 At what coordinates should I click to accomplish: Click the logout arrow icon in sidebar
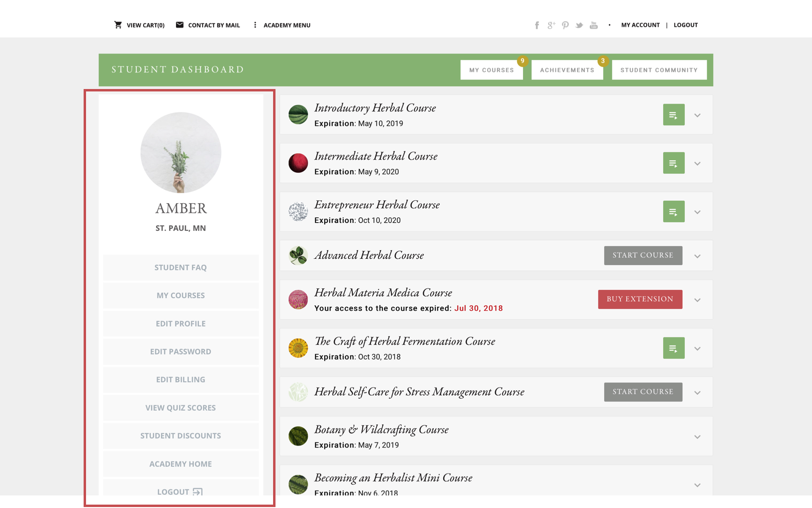pos(198,492)
